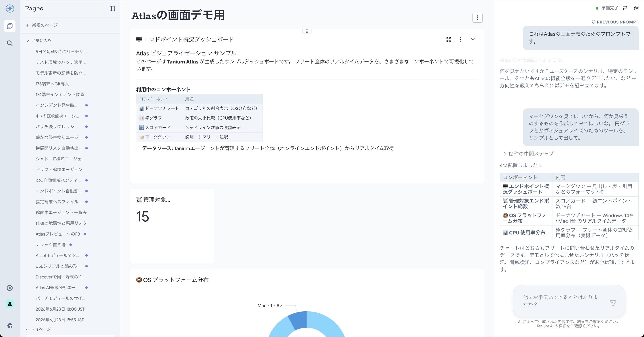Click the send icon in the chat input
Image resolution: width=644 pixels, height=337 pixels.
point(613,303)
